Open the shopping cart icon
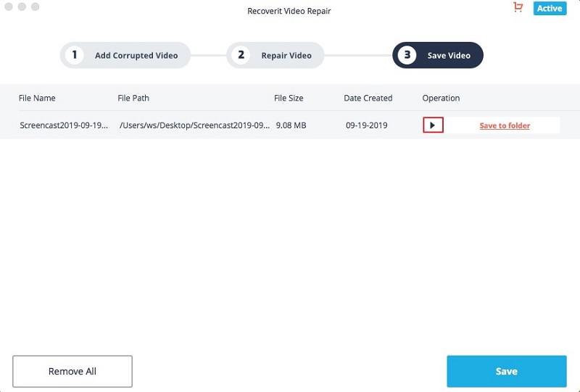This screenshot has width=580, height=392. (x=518, y=7)
